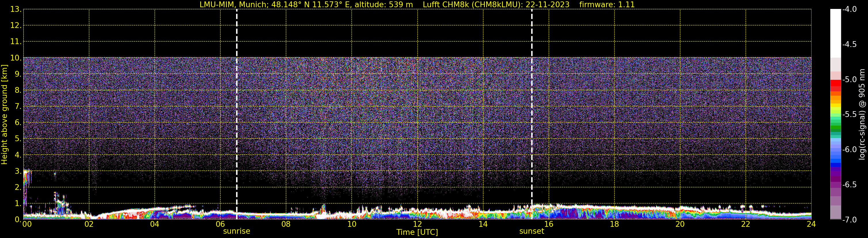Image resolution: width=868 pixels, height=238 pixels.
Task: Click the '-4.5' colorbar tick label
Action: coord(849,44)
